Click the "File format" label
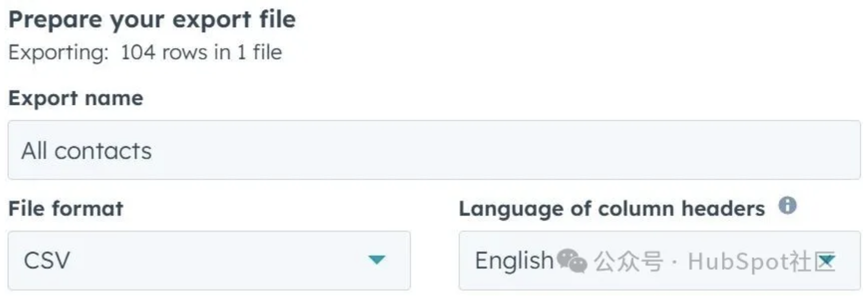The height and width of the screenshot is (299, 868). click(x=65, y=209)
